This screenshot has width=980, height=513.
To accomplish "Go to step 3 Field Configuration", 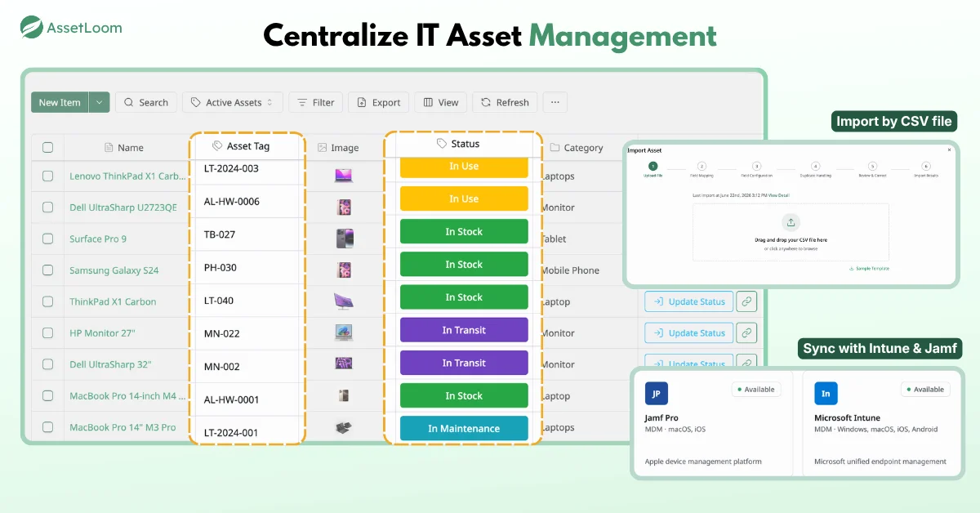I will [756, 169].
